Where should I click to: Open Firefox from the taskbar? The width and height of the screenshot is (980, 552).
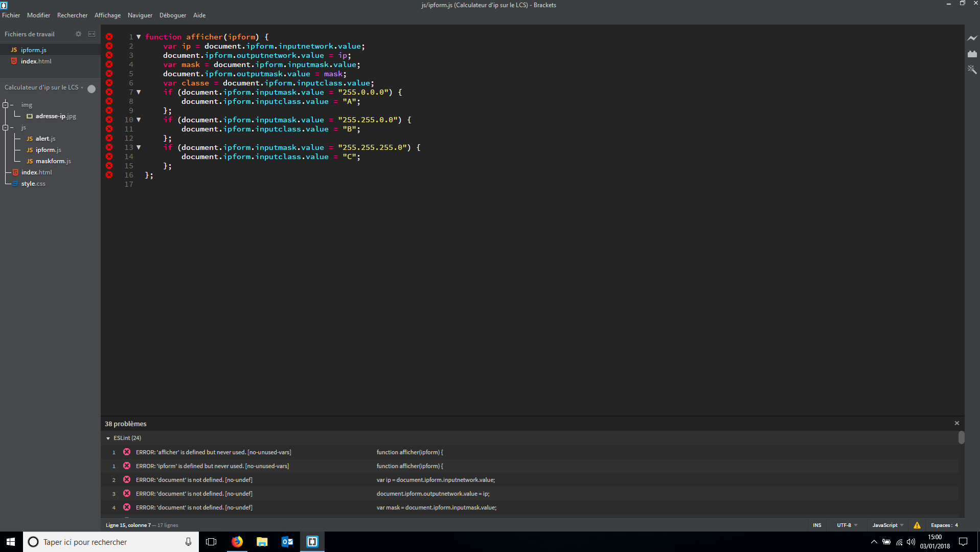pyautogui.click(x=237, y=542)
